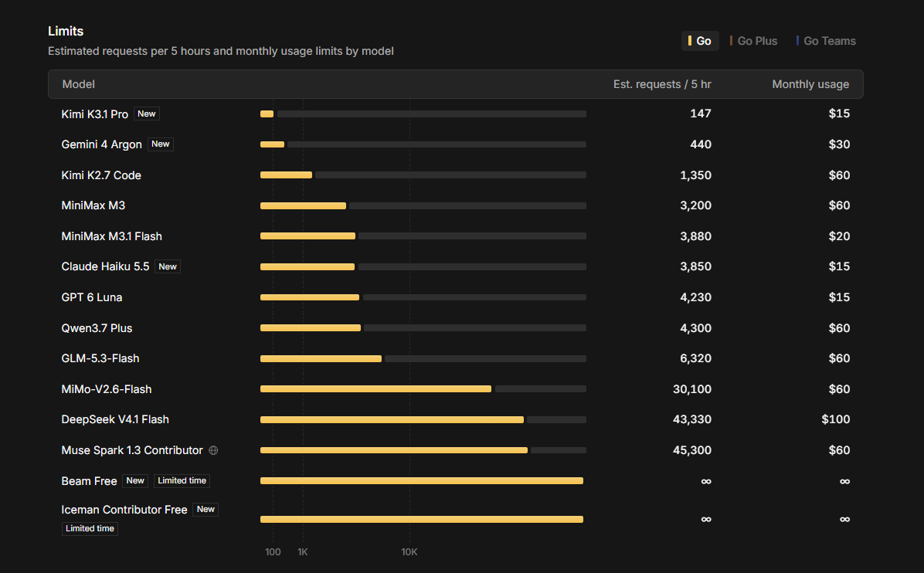This screenshot has height=573, width=924.
Task: Click the New badge next to Kimi K3.1 Pro
Action: click(147, 114)
